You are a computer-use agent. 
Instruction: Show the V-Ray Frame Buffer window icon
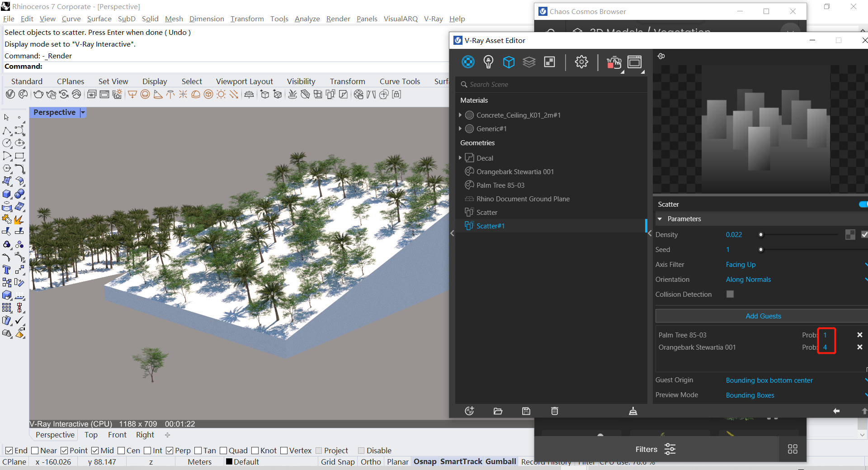(634, 62)
